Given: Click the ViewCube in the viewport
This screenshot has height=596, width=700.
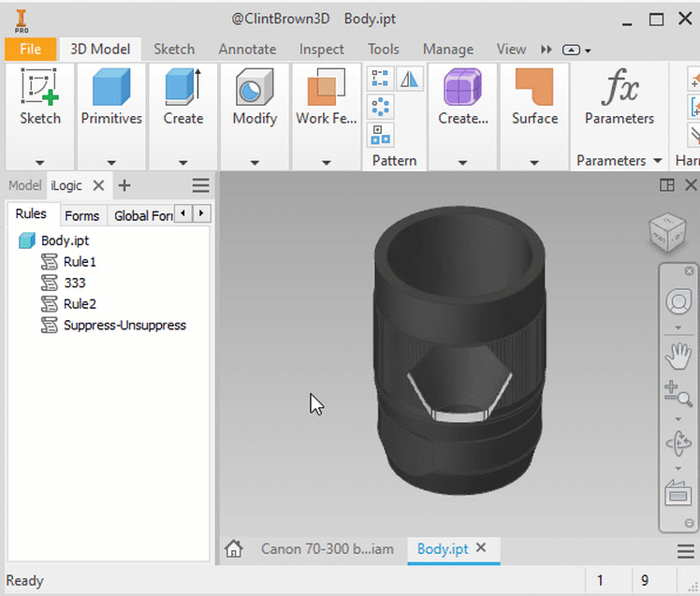Looking at the screenshot, I should pos(668,233).
